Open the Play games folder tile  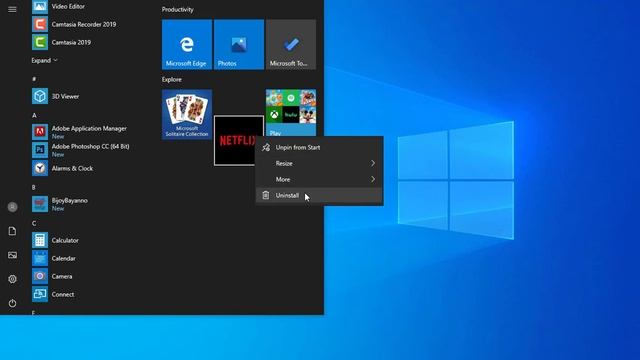(x=291, y=113)
